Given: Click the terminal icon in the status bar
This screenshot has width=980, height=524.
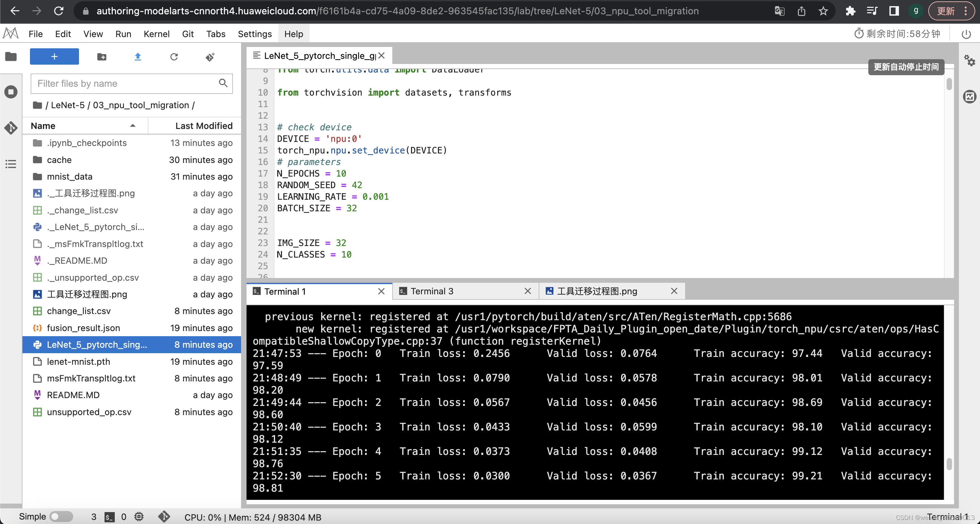Looking at the screenshot, I should click(109, 517).
